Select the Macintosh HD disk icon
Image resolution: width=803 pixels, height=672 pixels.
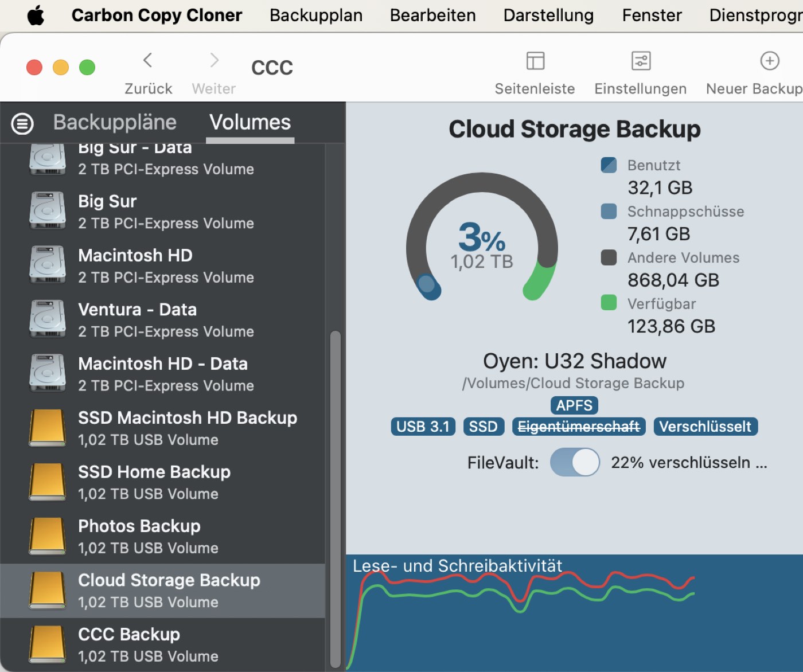tap(48, 265)
